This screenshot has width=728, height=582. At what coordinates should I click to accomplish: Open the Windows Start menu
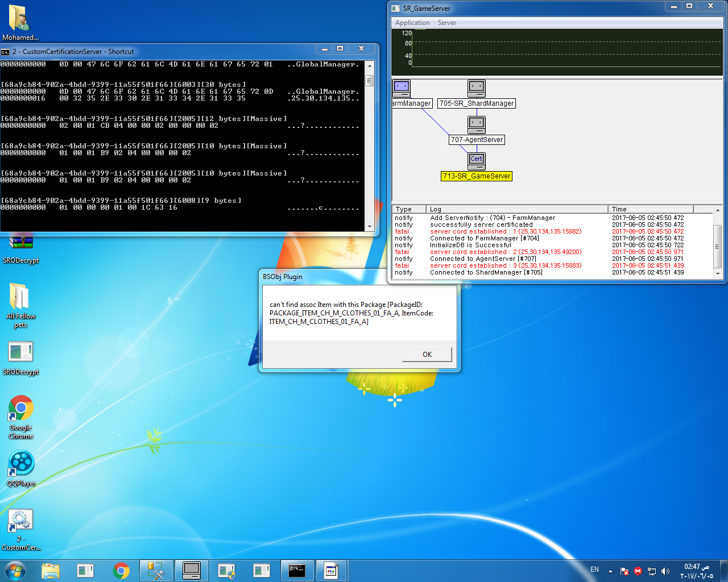tap(15, 571)
